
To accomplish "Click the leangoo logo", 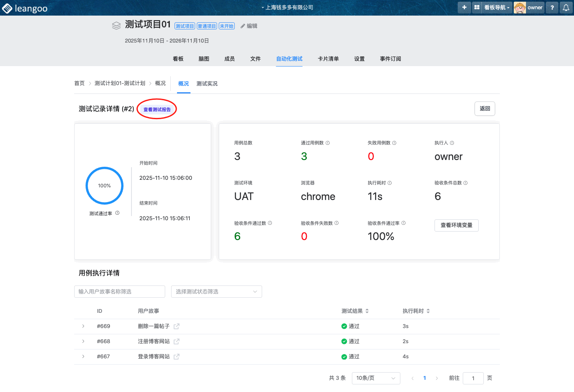I will coord(25,8).
